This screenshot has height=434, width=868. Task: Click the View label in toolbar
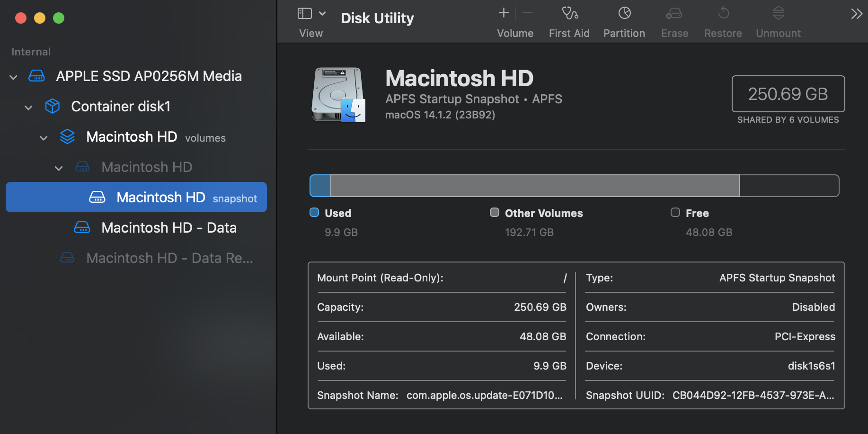click(311, 33)
